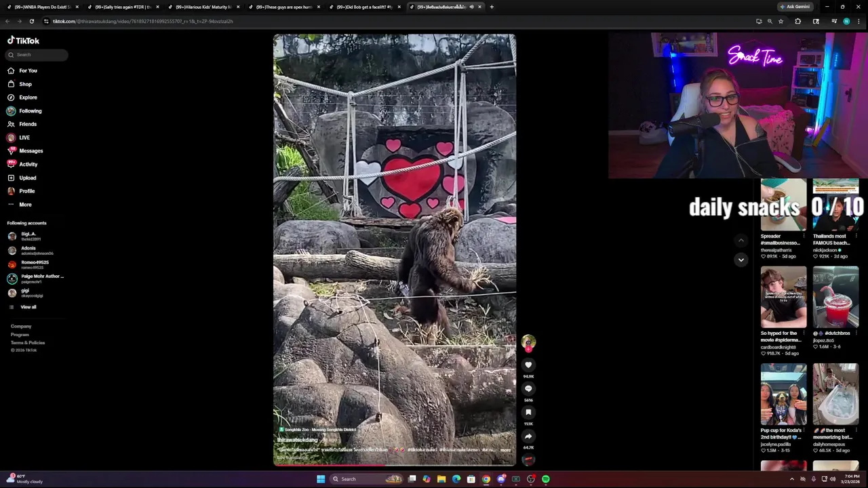
Task: Go back in browser history
Action: [x=7, y=21]
